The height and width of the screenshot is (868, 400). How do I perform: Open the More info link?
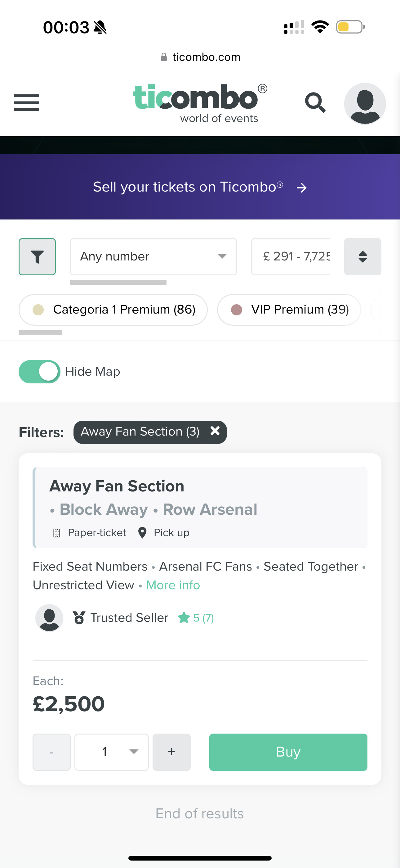tap(173, 585)
